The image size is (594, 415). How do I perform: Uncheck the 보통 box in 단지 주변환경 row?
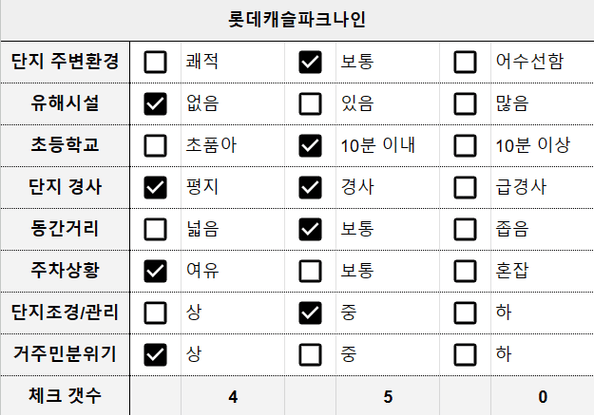(310, 62)
